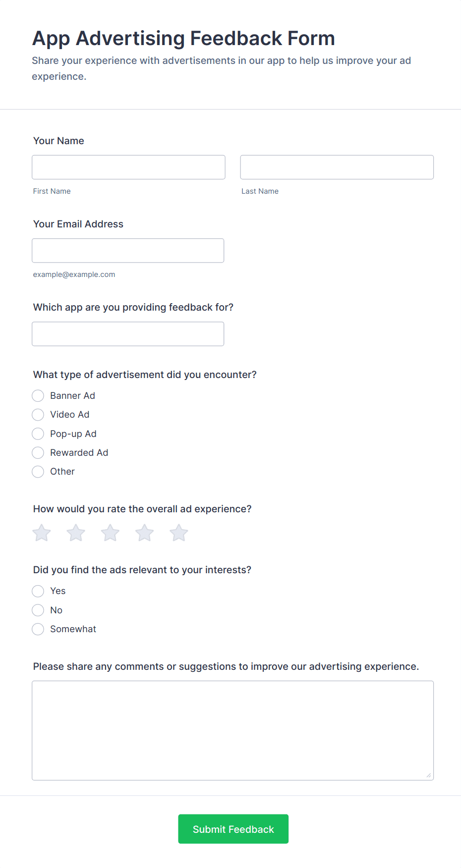Rate the ad experience one star
This screenshot has height=868, width=461.
tap(41, 533)
